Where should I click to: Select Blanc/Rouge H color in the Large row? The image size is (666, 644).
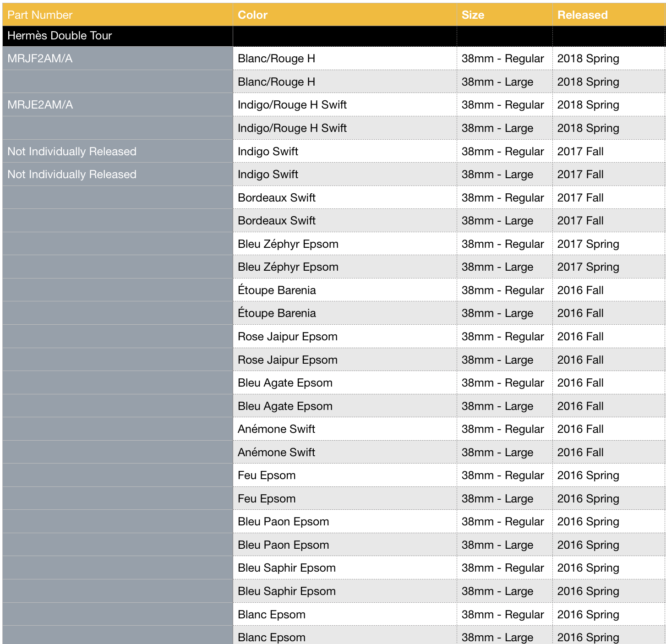click(x=276, y=82)
